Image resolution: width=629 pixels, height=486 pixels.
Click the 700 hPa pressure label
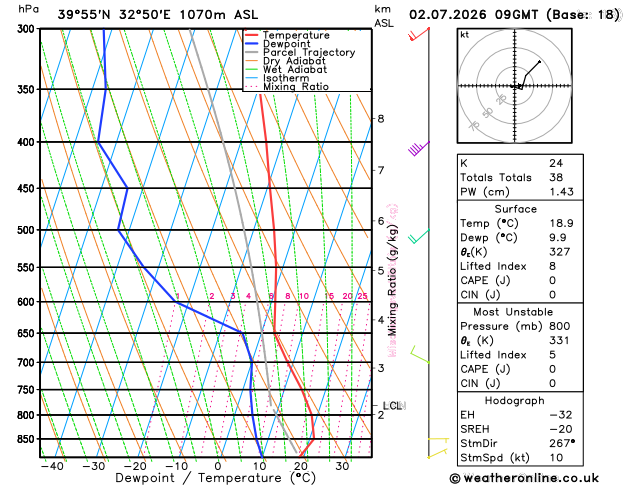(x=28, y=362)
